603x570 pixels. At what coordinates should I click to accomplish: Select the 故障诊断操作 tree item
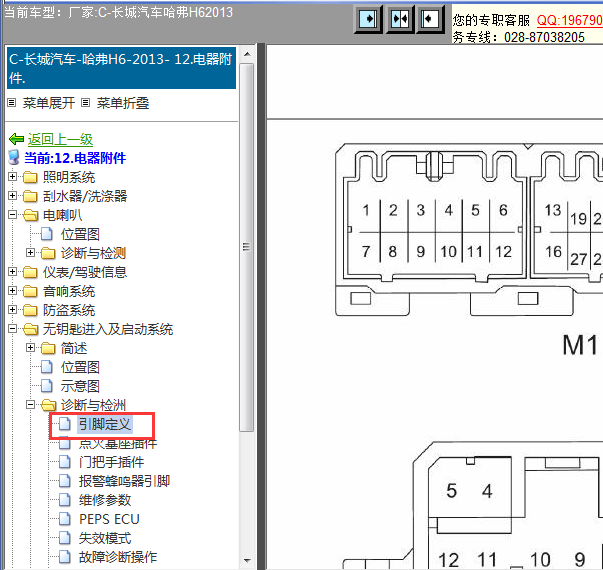[117, 557]
